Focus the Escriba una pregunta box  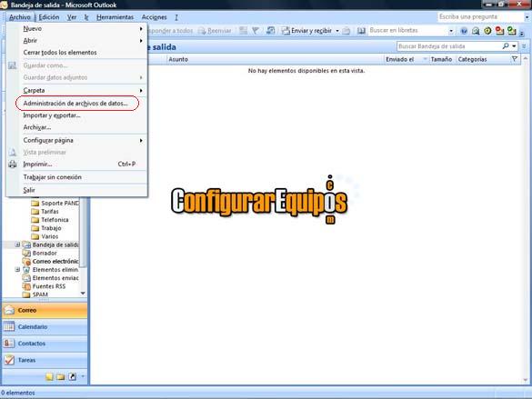tap(481, 16)
